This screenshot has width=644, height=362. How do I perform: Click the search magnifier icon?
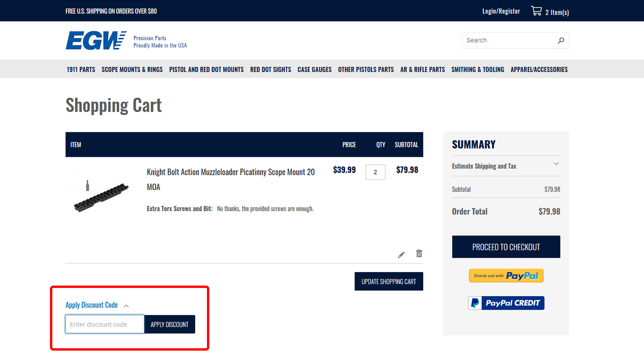(561, 41)
